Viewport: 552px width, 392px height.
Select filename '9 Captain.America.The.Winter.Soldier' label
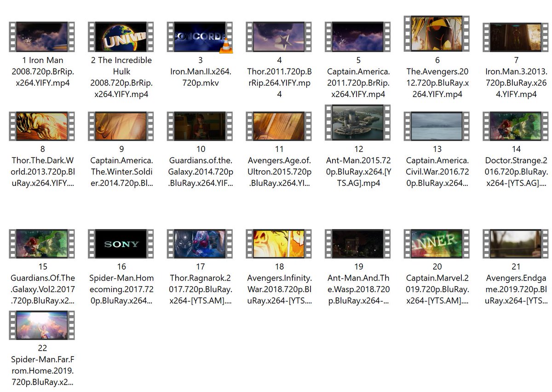pos(121,166)
